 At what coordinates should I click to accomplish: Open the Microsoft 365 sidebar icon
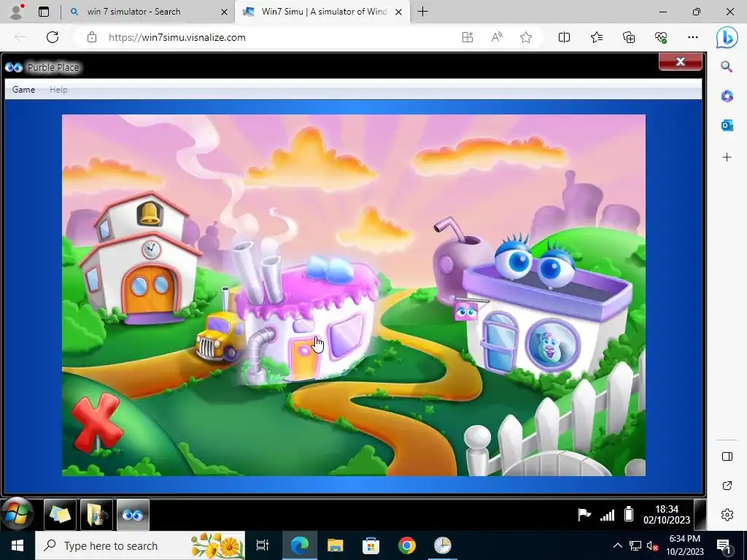(x=727, y=96)
